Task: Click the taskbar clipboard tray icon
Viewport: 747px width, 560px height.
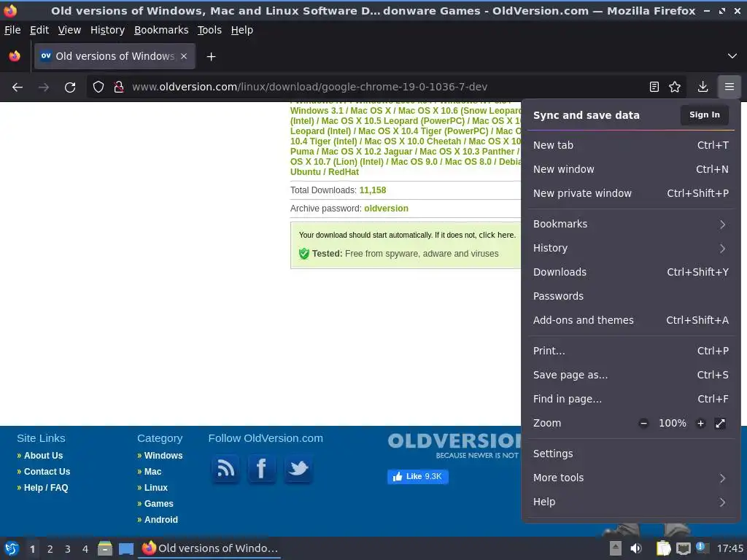Action: [663, 548]
